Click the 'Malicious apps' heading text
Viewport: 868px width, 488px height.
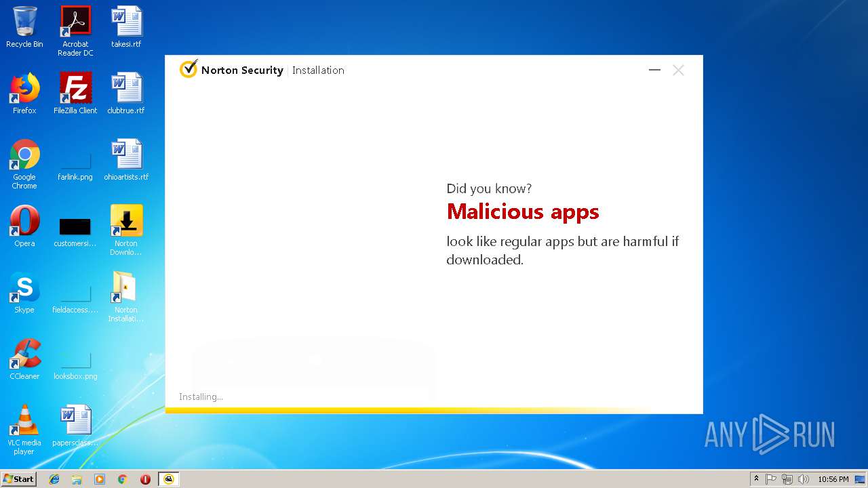point(523,211)
